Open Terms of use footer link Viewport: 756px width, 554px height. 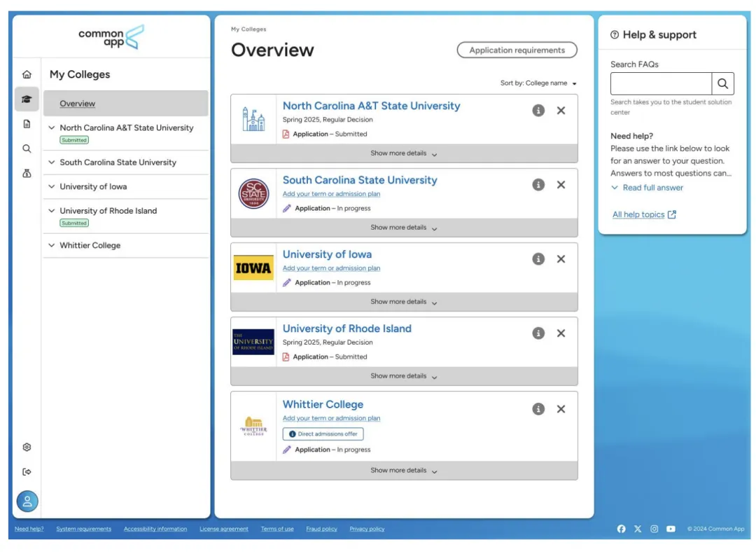(277, 529)
